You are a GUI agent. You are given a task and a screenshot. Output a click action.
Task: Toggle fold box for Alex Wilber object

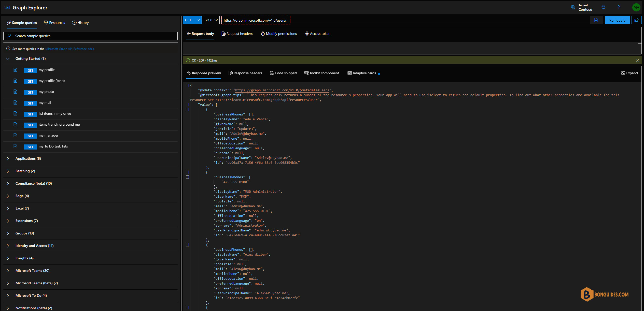click(188, 245)
